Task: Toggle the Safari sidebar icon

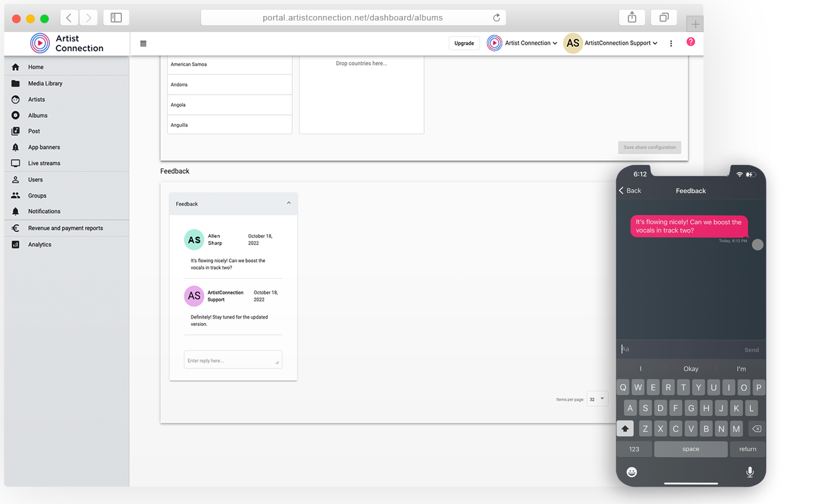Action: [x=116, y=18]
